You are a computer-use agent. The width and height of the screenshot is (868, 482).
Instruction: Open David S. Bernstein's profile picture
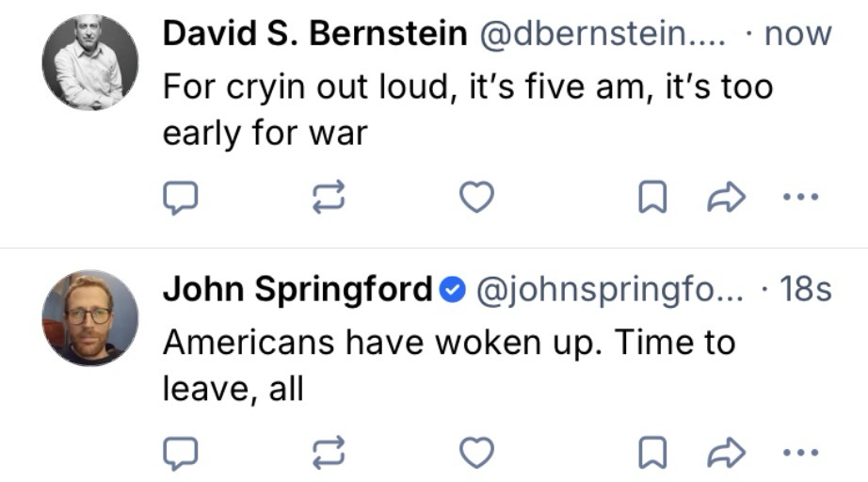coord(90,63)
